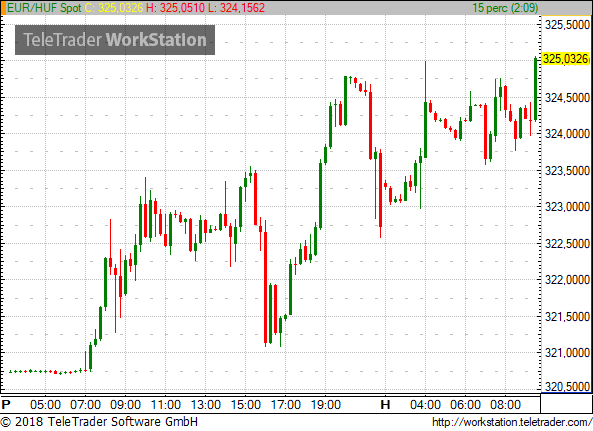This screenshot has width=593, height=431.
Task: Click the 325,5000 price axis label
Action: [567, 25]
